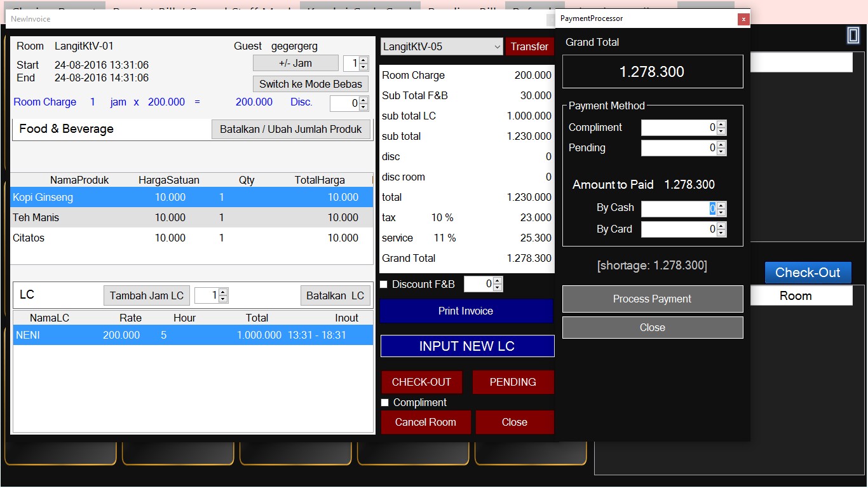868x488 pixels.
Task: Click INPUT NEW LC
Action: pos(467,346)
